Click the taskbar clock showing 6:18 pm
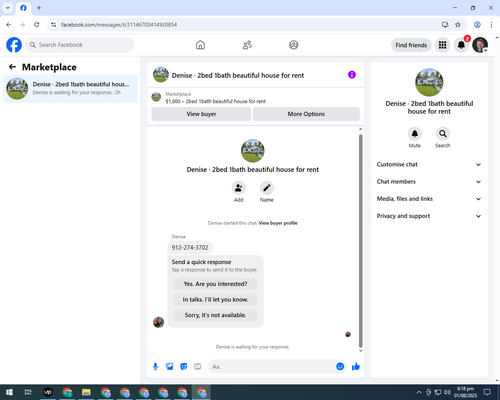The height and width of the screenshot is (400, 500). click(x=465, y=392)
